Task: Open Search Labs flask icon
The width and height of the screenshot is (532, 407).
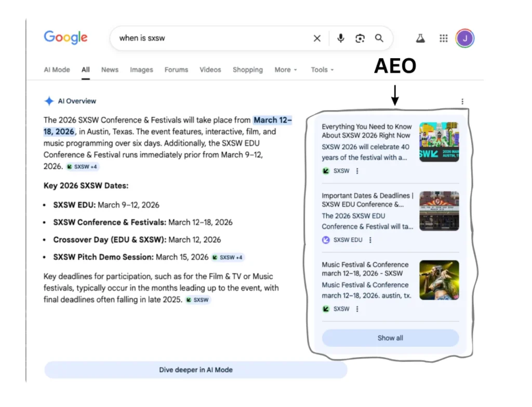Action: tap(420, 38)
